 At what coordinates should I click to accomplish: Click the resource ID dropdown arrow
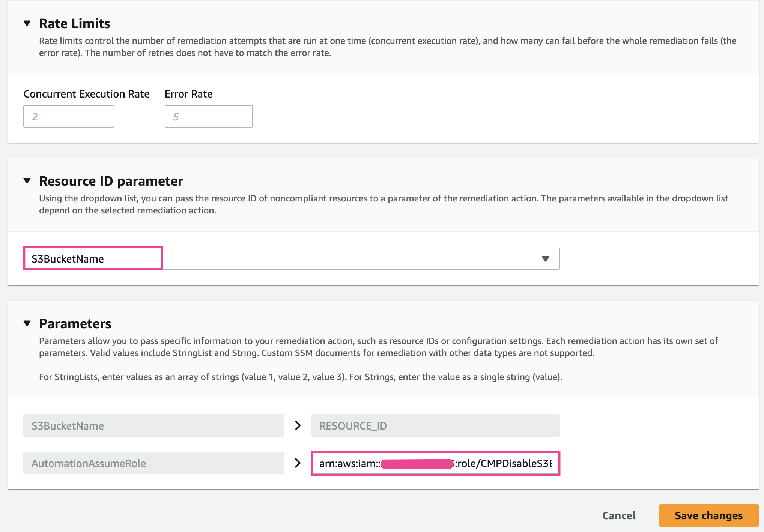(x=546, y=259)
